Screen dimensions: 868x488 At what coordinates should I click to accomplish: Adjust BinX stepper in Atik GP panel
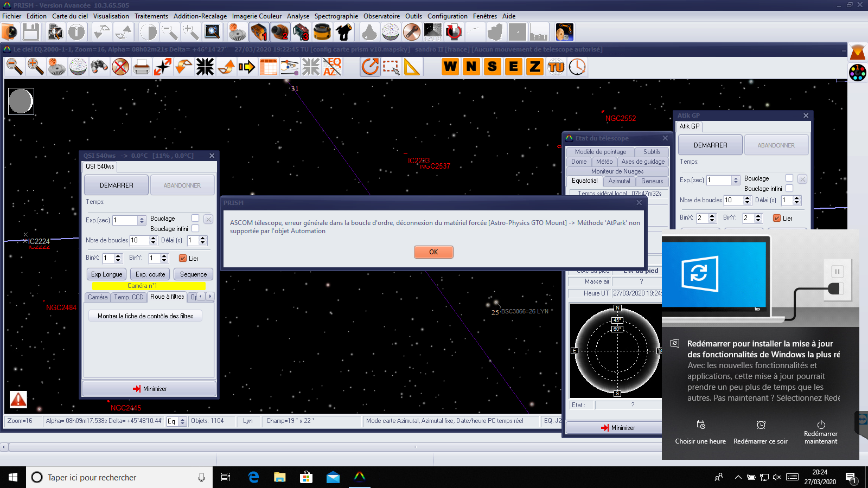(x=712, y=218)
